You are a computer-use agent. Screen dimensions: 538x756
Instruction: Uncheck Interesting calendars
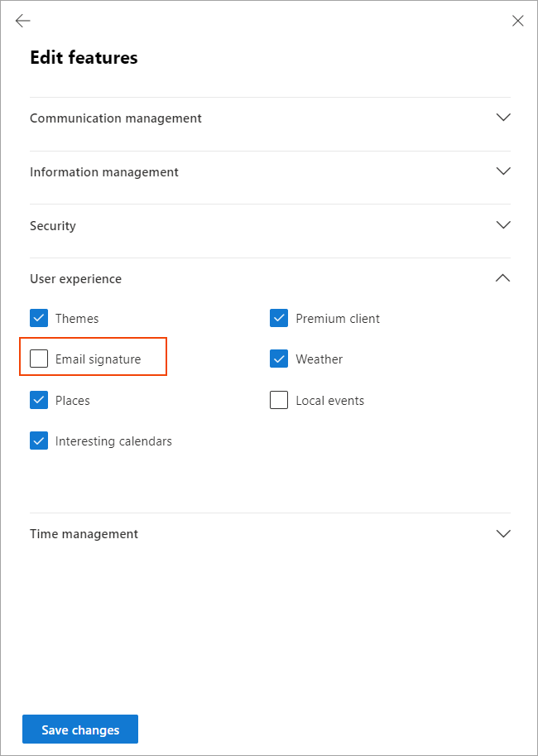[x=38, y=441]
